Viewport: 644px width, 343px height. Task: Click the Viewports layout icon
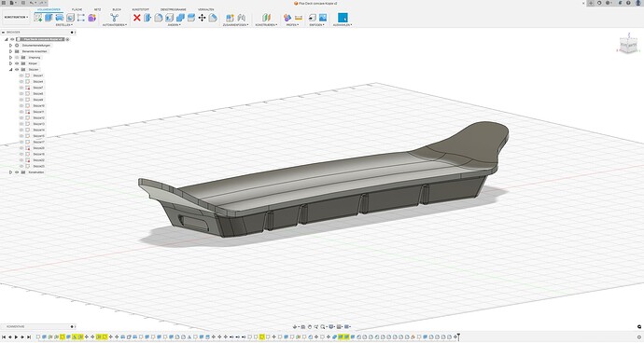(x=347, y=327)
